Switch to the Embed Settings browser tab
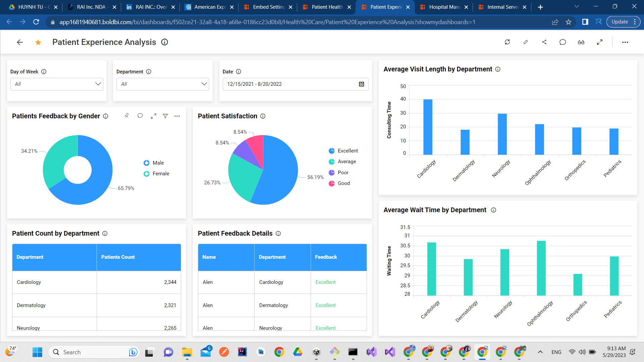The height and width of the screenshot is (362, 644). tap(268, 7)
